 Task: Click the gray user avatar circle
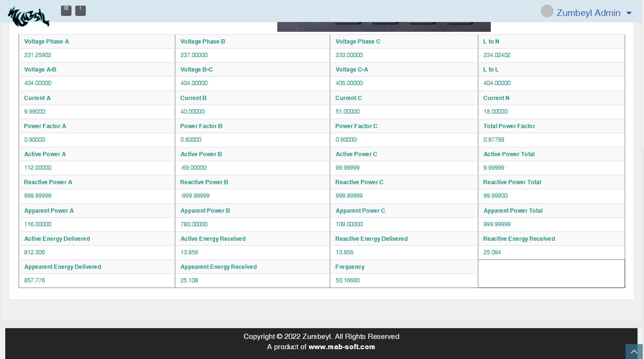547,11
